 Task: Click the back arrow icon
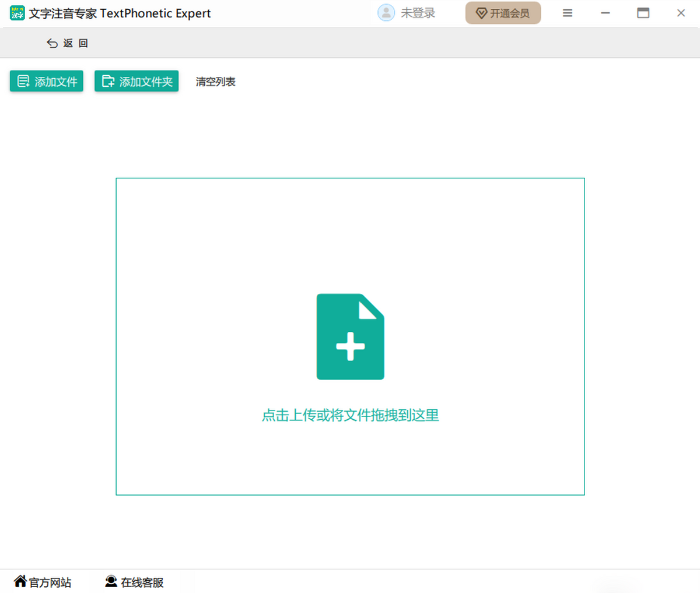click(x=52, y=43)
